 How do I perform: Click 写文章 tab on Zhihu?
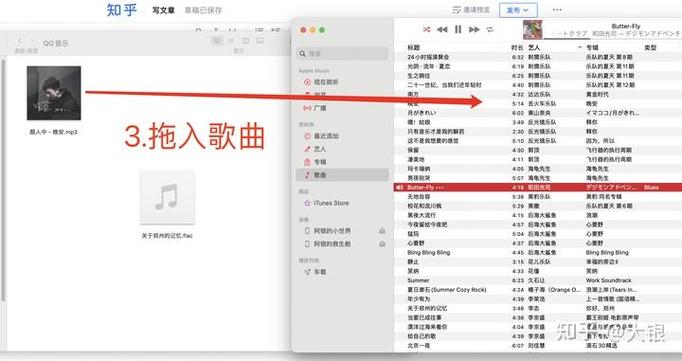click(164, 10)
